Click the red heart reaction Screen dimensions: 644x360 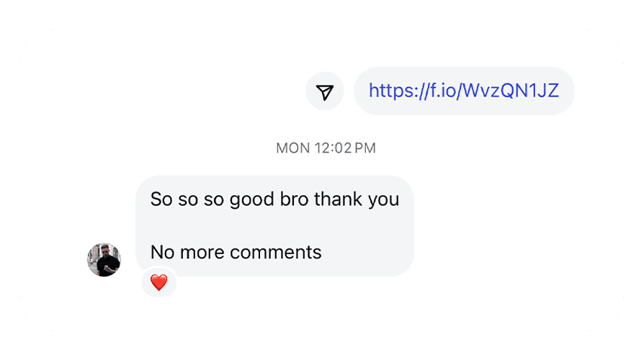(x=159, y=282)
